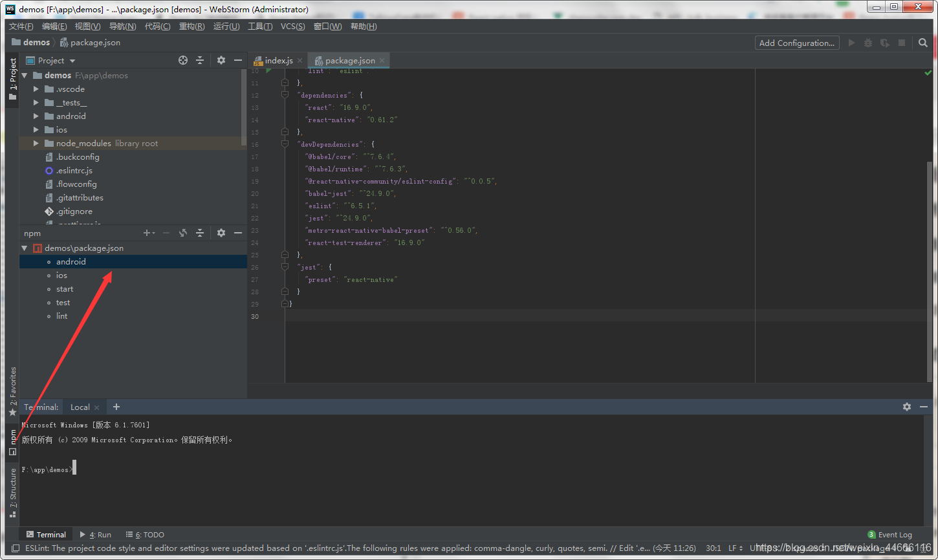Open Terminal panel settings gear
The image size is (938, 560).
(907, 407)
